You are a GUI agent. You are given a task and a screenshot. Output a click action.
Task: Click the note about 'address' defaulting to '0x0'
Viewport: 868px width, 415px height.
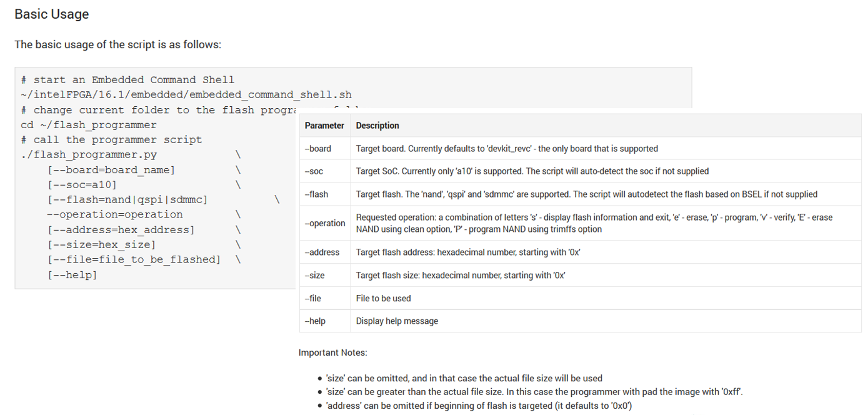point(479,406)
